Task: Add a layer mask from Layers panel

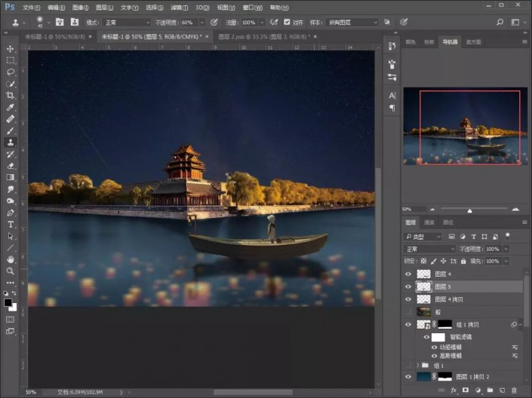Action: pyautogui.click(x=466, y=390)
